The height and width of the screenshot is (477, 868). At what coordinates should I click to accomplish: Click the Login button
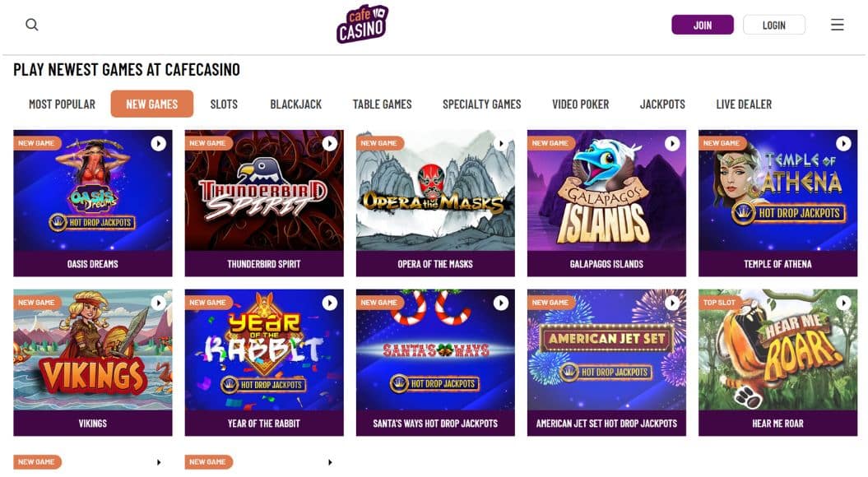(774, 25)
